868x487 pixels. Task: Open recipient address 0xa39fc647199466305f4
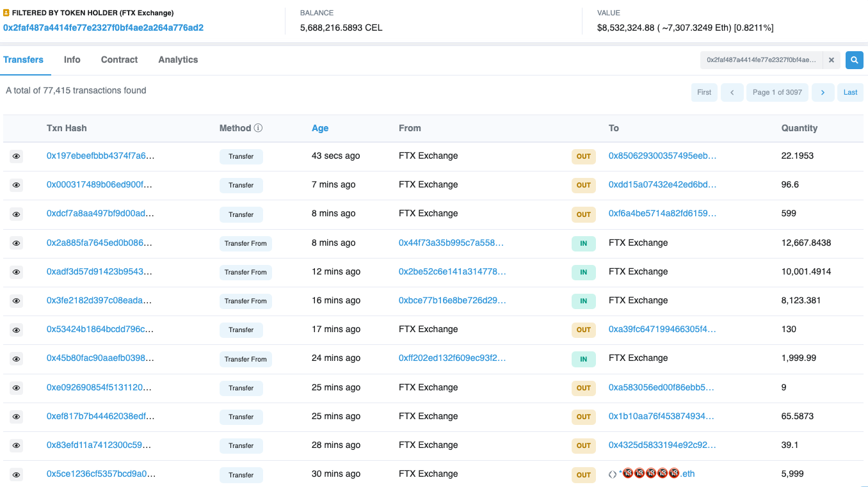[663, 329]
